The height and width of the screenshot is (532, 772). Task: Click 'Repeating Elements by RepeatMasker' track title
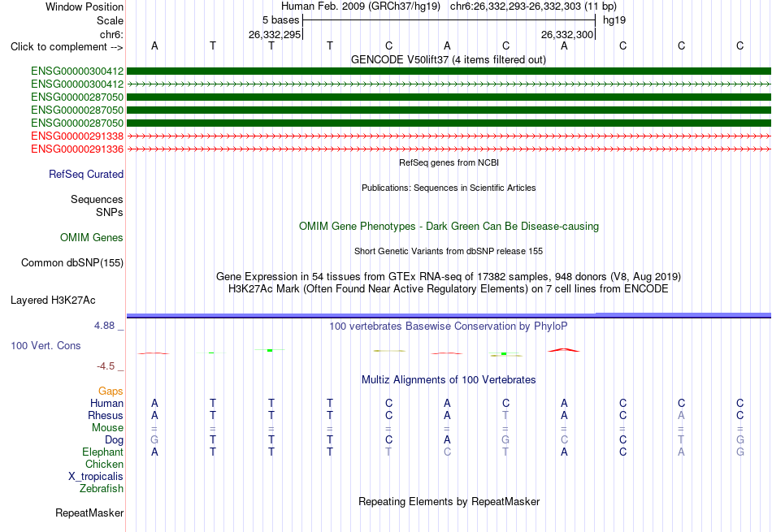tap(449, 502)
